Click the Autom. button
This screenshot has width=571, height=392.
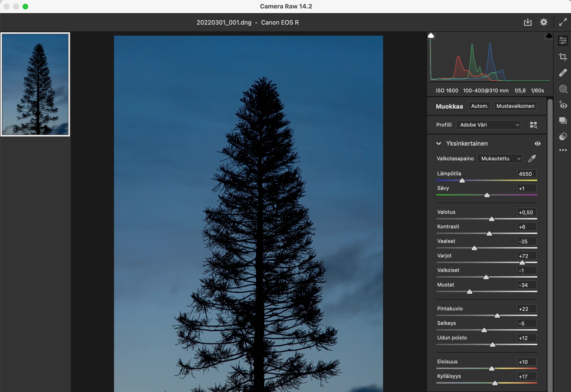(479, 106)
